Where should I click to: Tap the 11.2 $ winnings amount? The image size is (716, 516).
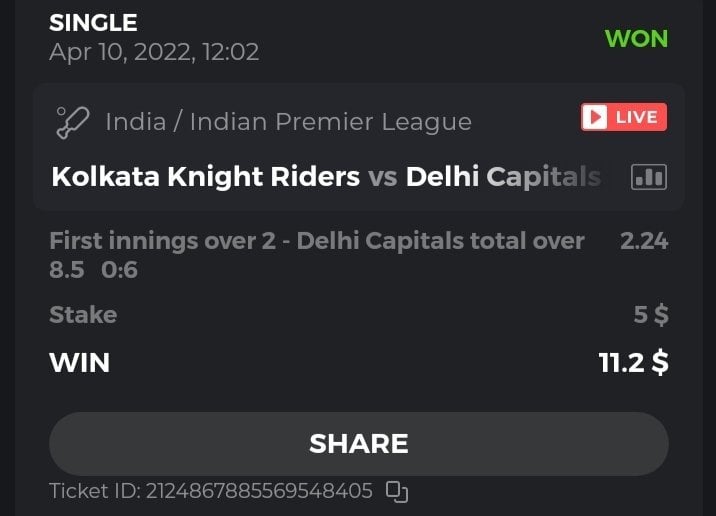click(x=633, y=361)
